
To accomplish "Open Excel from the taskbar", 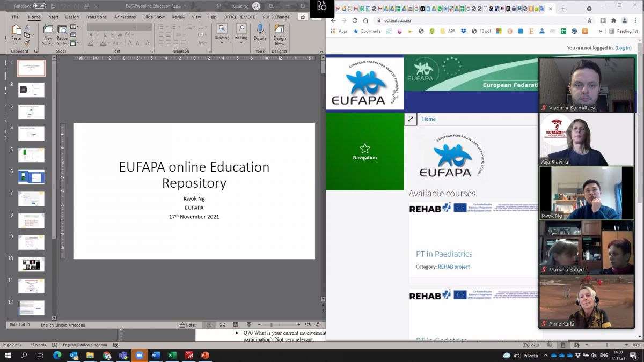I will coord(172,355).
